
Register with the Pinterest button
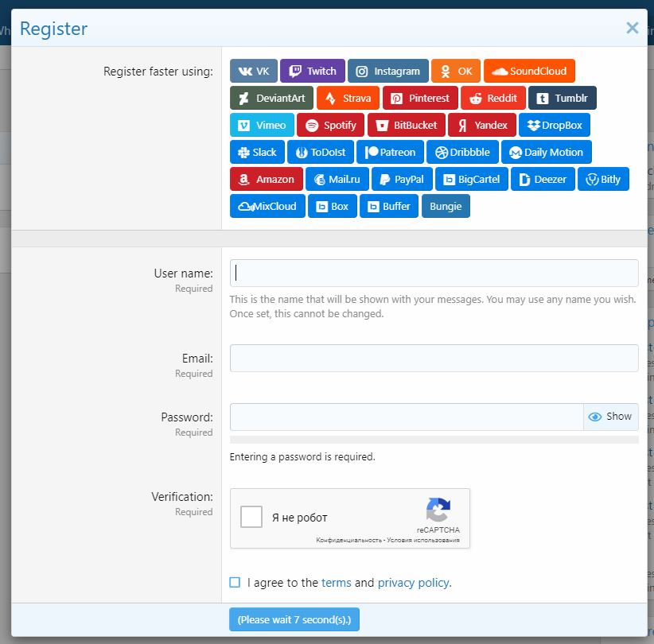click(x=420, y=99)
